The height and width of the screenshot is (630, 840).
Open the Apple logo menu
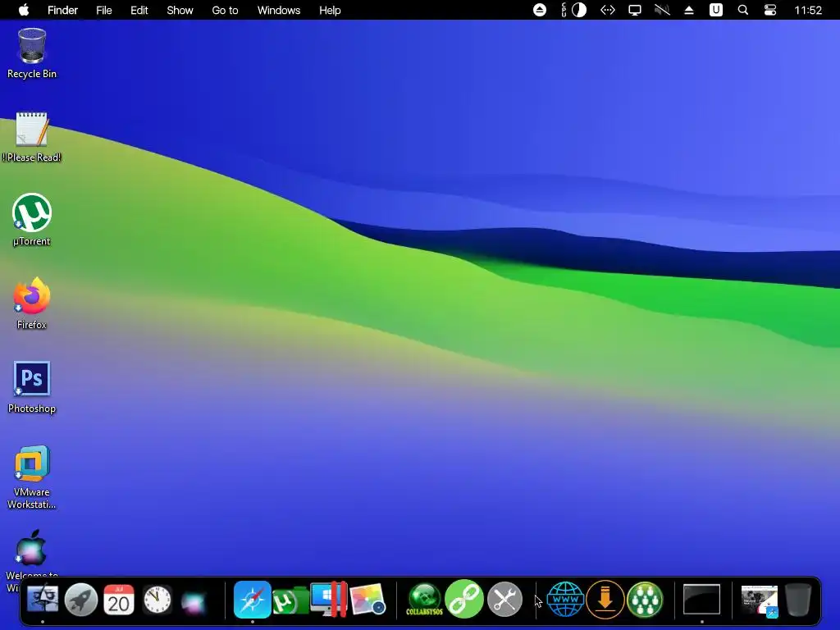pyautogui.click(x=24, y=10)
